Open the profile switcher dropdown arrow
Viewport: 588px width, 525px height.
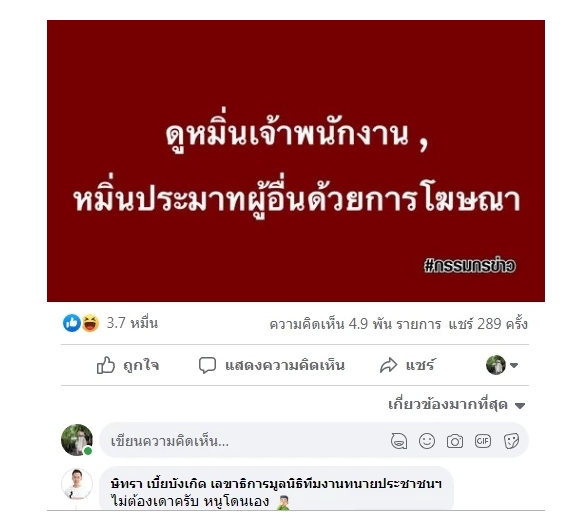coord(514,365)
